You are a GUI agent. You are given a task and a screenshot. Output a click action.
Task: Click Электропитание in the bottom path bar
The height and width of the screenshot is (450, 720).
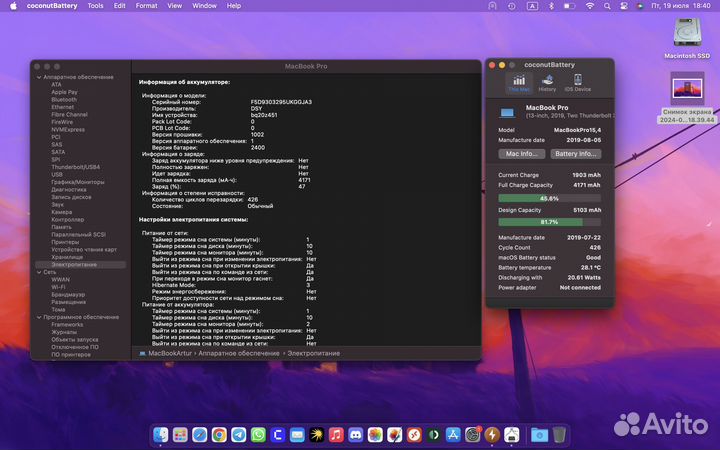(314, 353)
